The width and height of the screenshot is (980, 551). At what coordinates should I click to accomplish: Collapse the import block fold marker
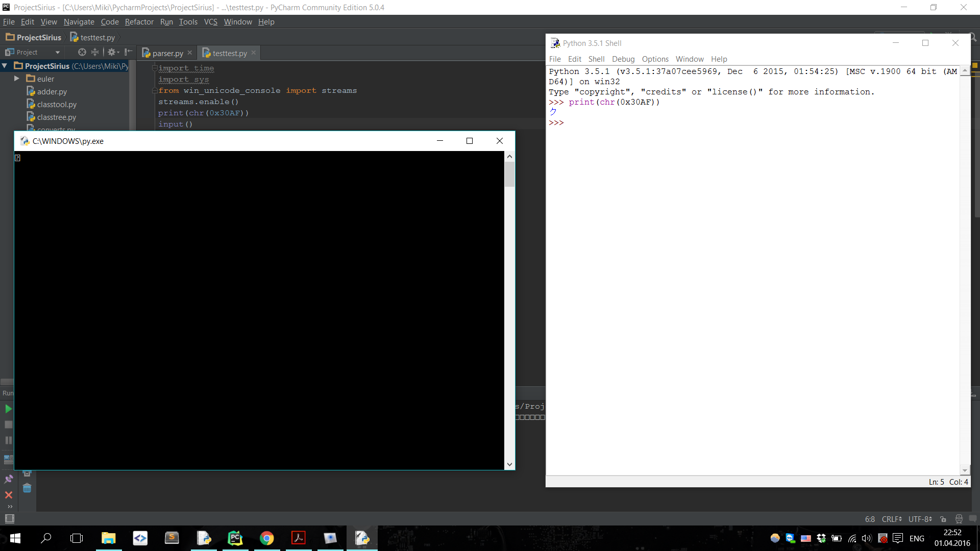154,68
